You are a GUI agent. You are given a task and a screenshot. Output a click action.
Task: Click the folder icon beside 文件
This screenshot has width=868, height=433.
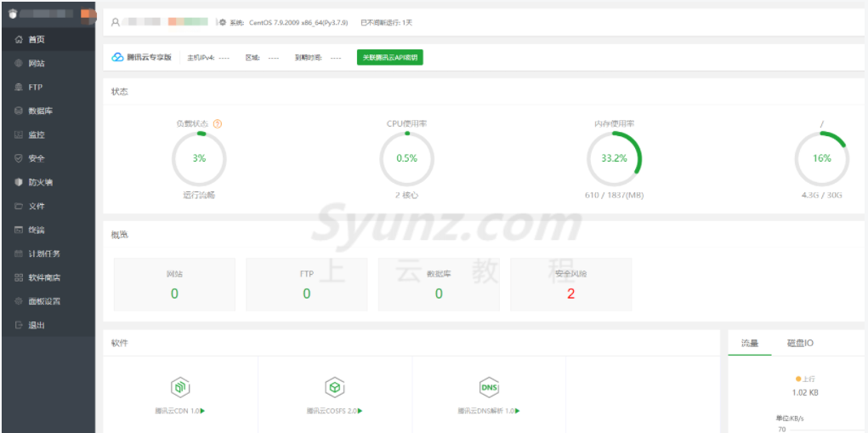click(x=18, y=206)
